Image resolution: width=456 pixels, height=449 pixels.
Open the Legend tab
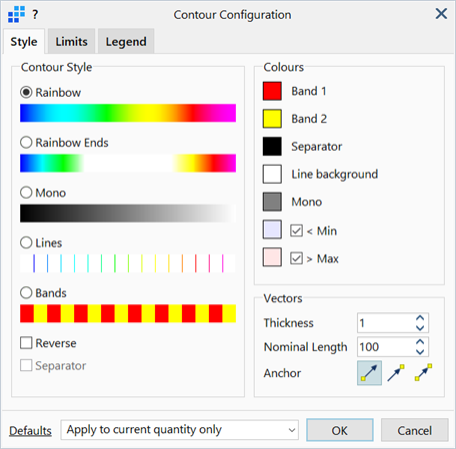126,41
